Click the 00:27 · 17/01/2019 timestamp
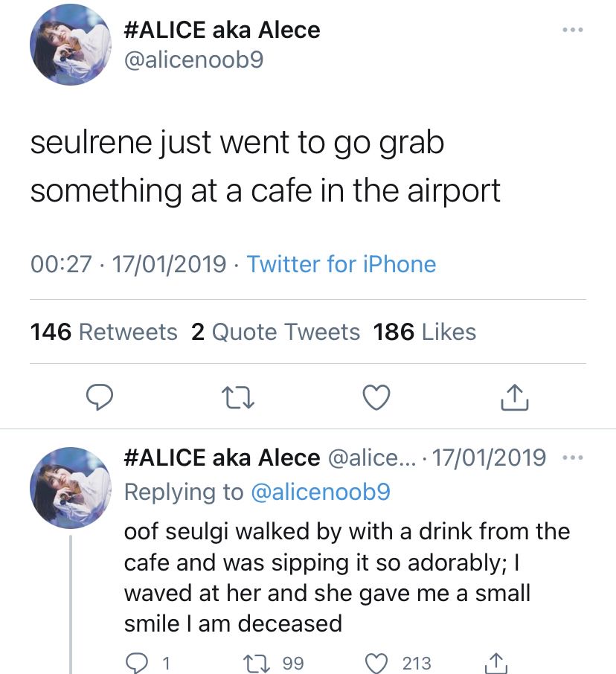 [128, 264]
